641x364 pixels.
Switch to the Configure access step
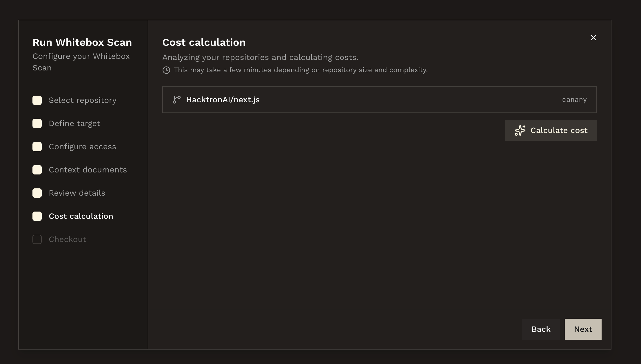82,147
